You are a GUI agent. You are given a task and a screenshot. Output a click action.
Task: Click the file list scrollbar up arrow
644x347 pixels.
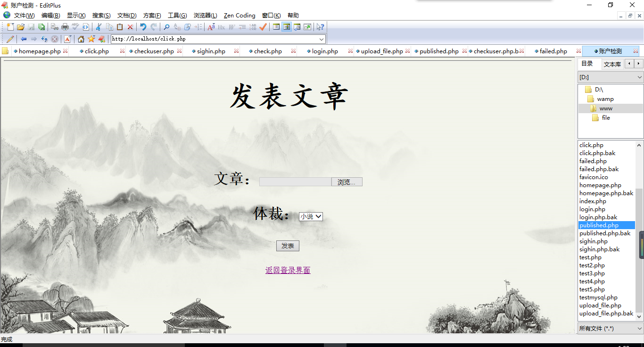[639, 145]
